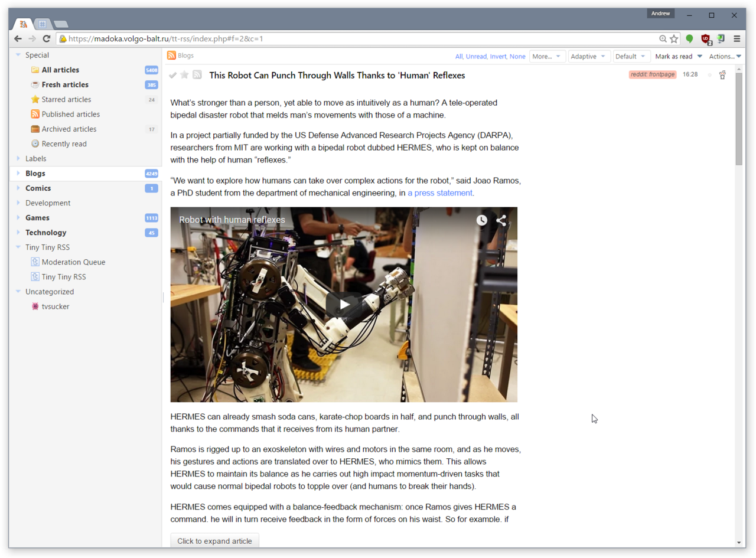Expand the Technology category arrow
756x558 pixels.
pyautogui.click(x=18, y=232)
